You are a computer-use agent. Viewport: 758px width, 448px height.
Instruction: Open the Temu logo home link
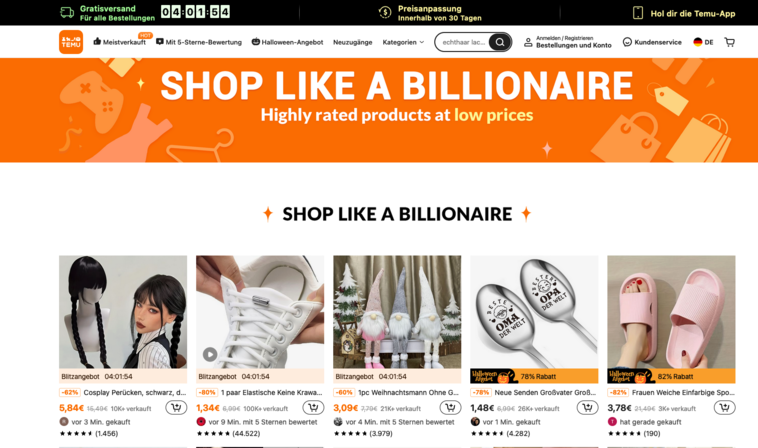tap(71, 42)
